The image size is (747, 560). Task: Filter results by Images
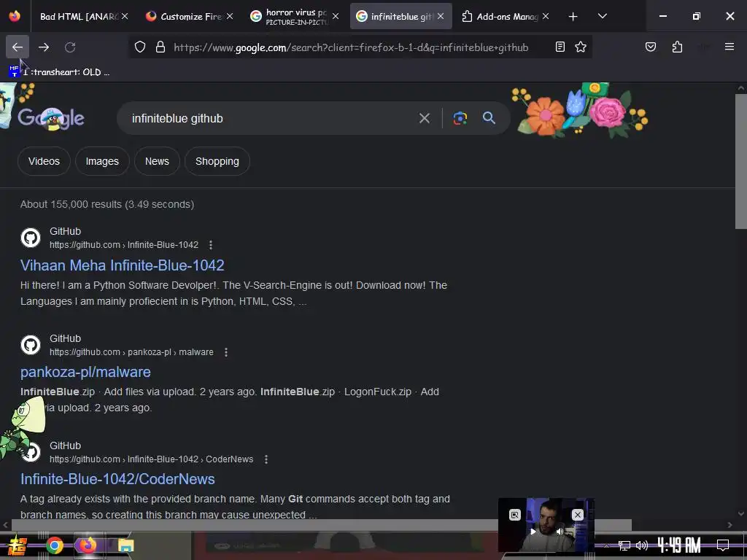102,161
